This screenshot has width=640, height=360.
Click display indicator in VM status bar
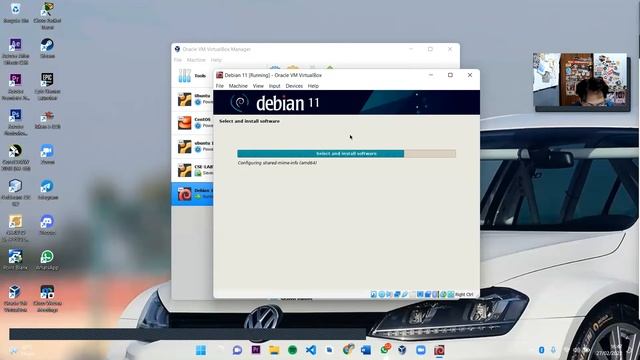(420, 294)
